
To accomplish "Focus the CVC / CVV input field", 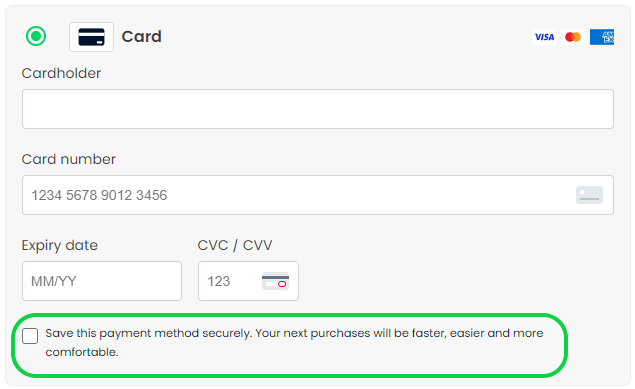I will point(248,281).
